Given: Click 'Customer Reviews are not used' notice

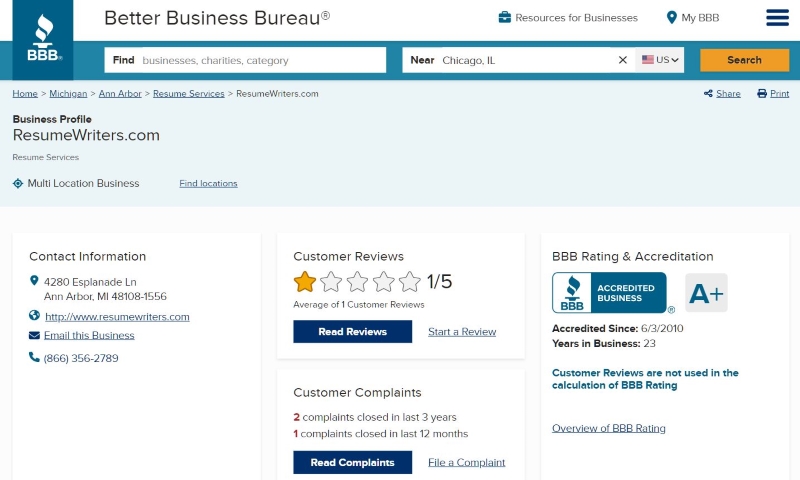Looking at the screenshot, I should tap(645, 379).
